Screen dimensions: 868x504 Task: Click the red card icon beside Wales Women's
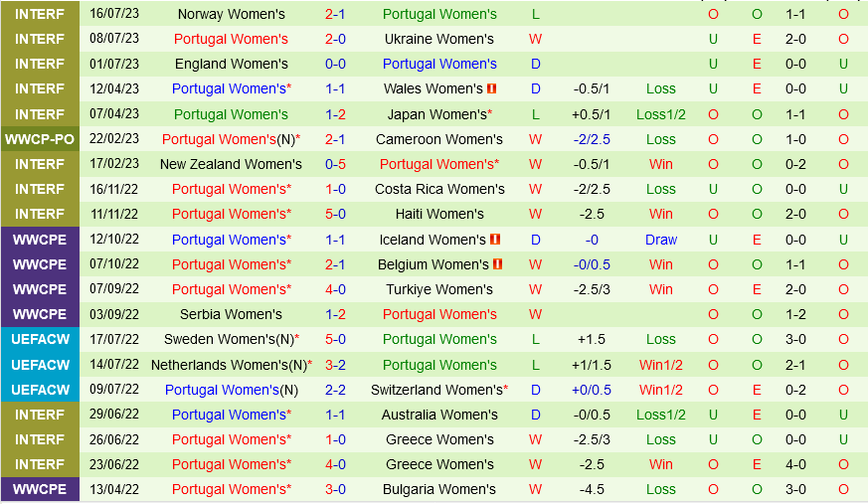click(x=492, y=88)
